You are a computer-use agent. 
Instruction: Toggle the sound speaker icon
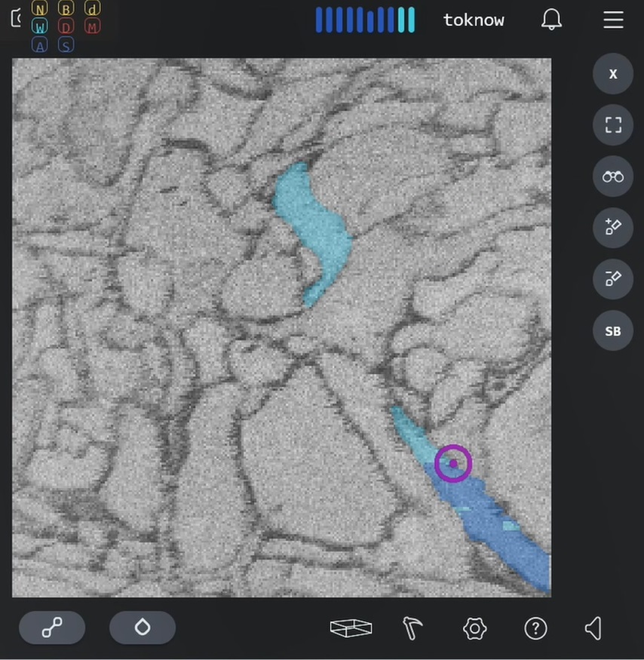point(594,628)
